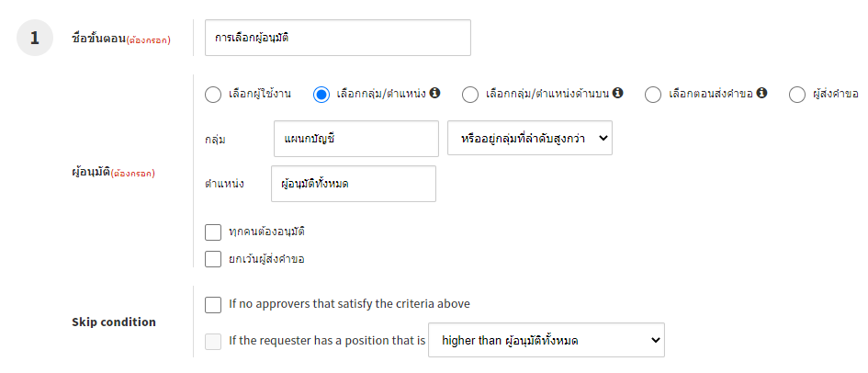The width and height of the screenshot is (868, 373).
Task: Click the 'Skip condition' section label
Action: (114, 322)
